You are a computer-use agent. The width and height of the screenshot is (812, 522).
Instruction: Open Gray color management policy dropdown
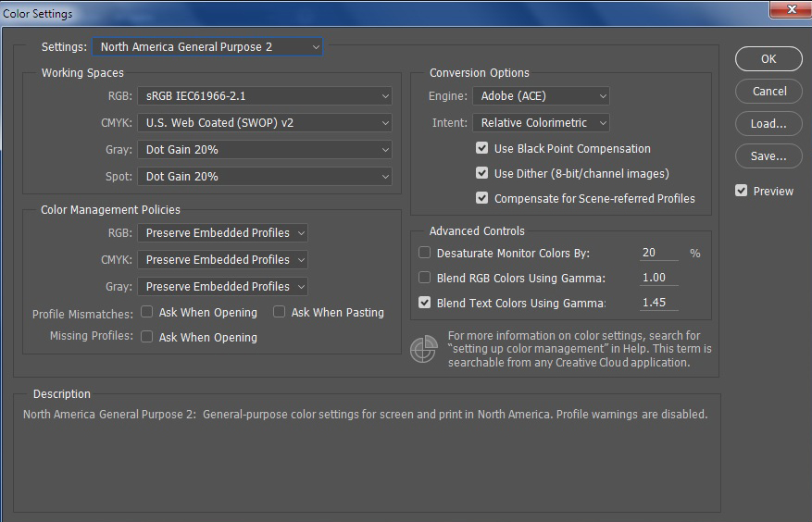(x=222, y=286)
